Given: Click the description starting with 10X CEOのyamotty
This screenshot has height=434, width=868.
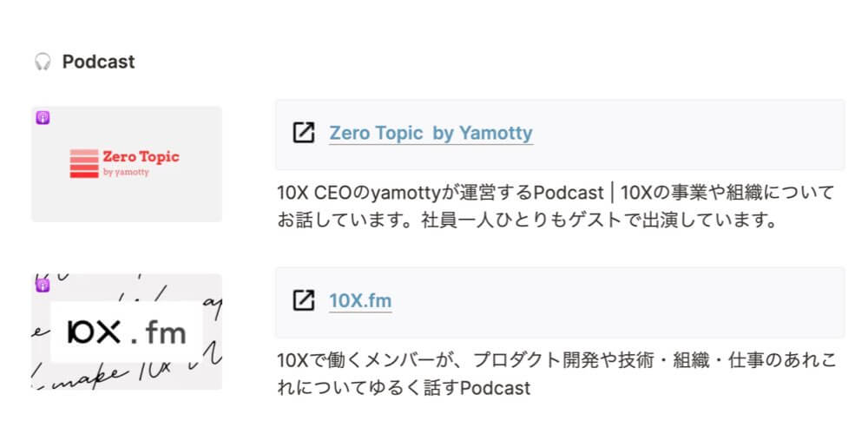Looking at the screenshot, I should pos(556,207).
